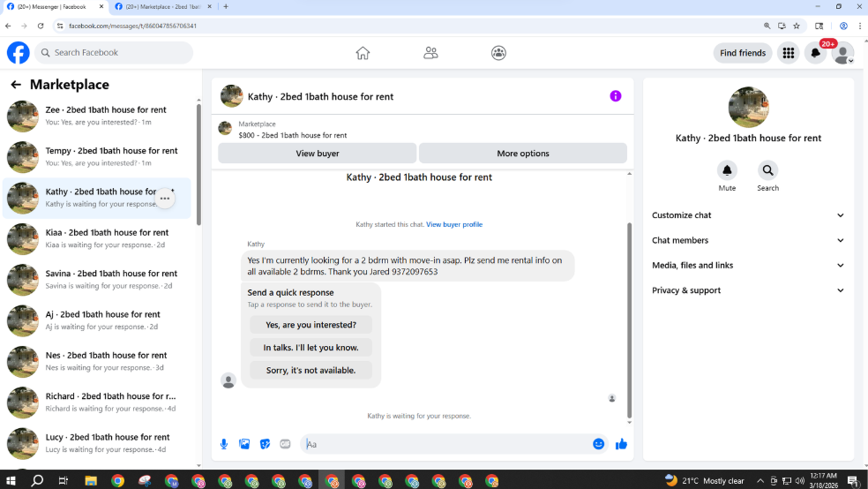Expand the Customize chat section

coord(748,214)
